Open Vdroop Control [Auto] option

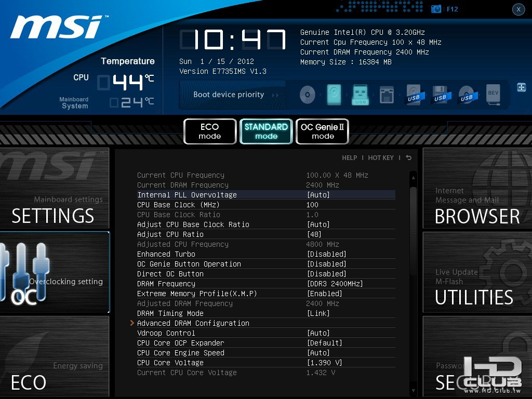pos(318,333)
